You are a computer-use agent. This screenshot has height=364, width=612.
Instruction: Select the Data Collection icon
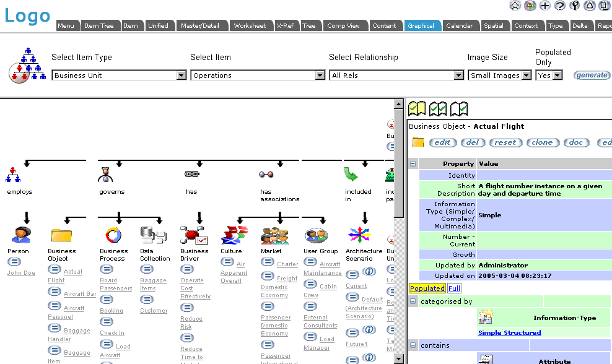tap(149, 235)
